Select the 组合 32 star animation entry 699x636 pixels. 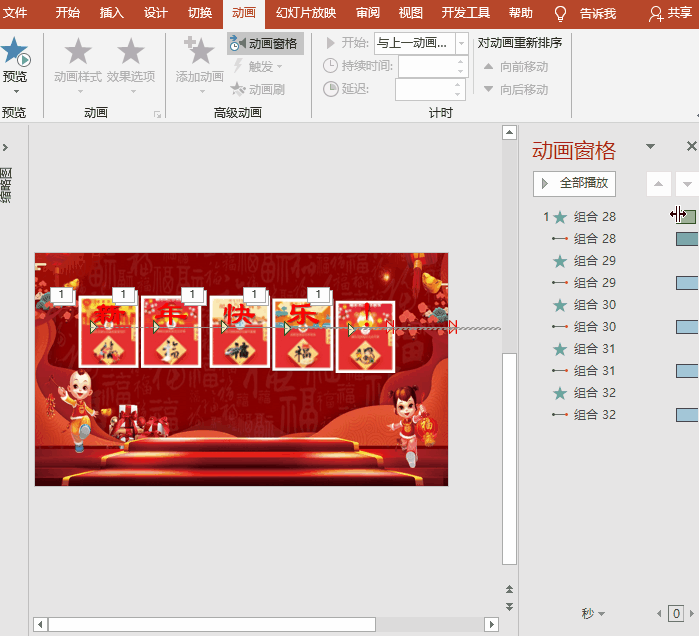tap(584, 393)
